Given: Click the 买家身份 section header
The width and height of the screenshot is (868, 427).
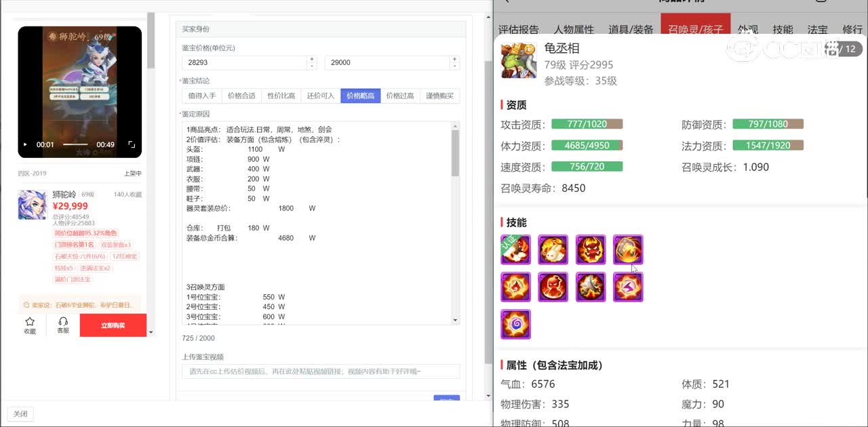Looking at the screenshot, I should point(321,29).
